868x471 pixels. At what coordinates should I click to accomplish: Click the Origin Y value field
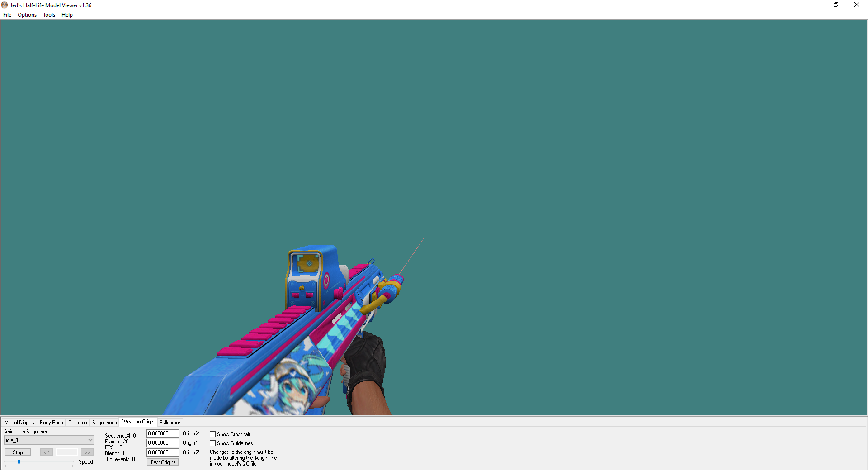pos(163,443)
